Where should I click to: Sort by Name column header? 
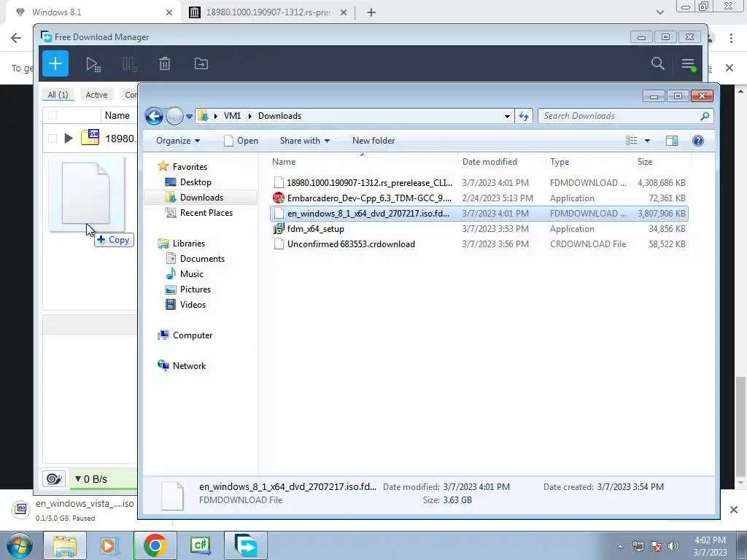pyautogui.click(x=362, y=161)
